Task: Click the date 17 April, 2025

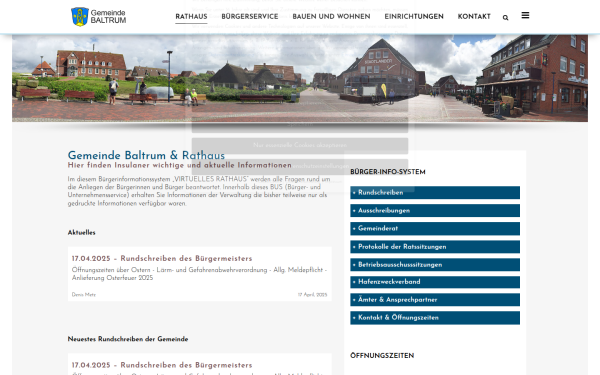Action: 313,295
